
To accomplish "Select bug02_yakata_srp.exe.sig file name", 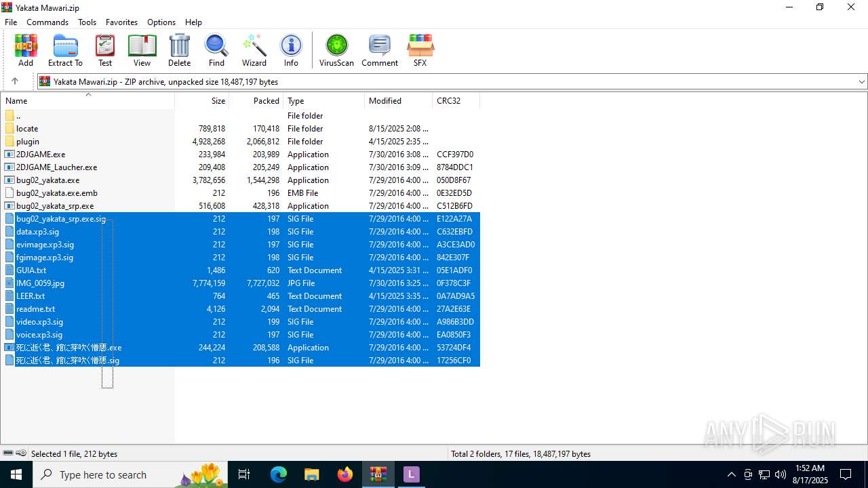I will pyautogui.click(x=61, y=219).
